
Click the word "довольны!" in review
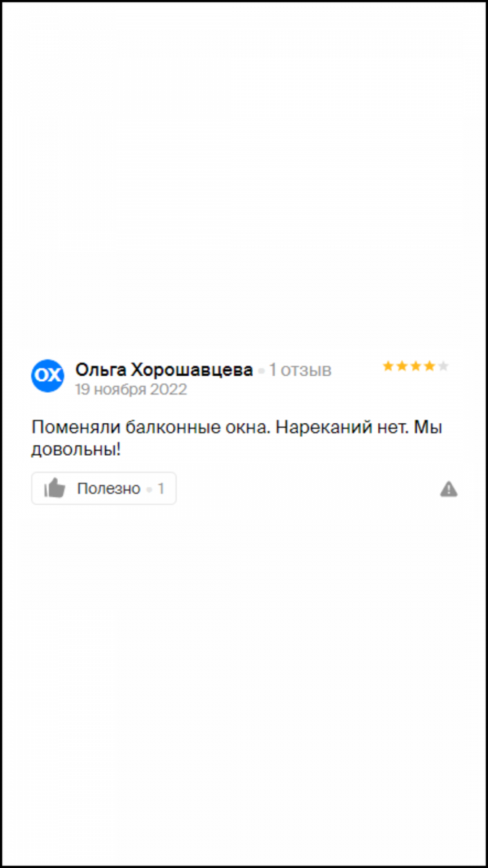[76, 450]
